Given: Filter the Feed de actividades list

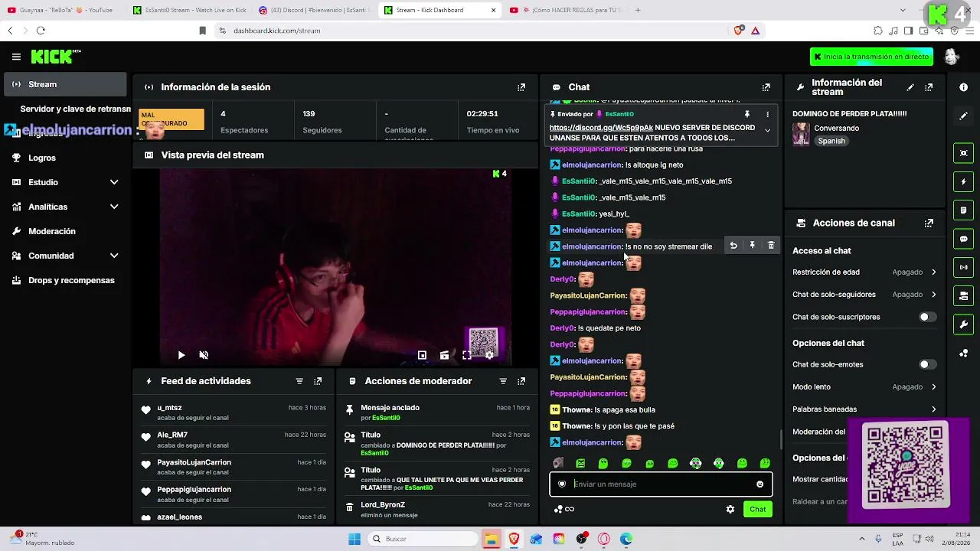Looking at the screenshot, I should click(299, 381).
